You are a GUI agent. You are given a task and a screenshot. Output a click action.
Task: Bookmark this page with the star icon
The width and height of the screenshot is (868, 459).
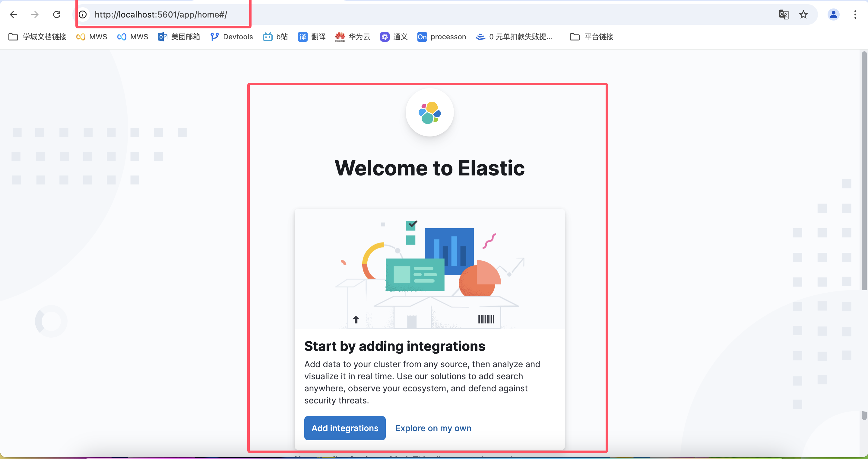pos(803,14)
